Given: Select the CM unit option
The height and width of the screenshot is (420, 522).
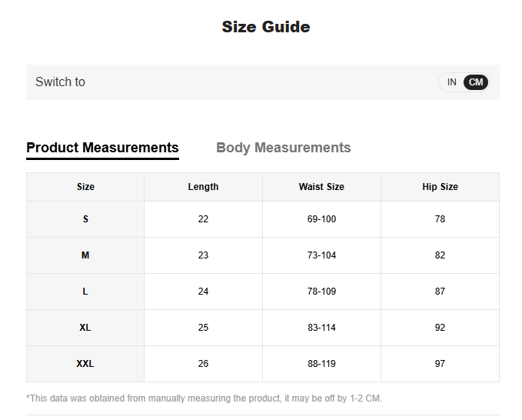Looking at the screenshot, I should pyautogui.click(x=476, y=82).
